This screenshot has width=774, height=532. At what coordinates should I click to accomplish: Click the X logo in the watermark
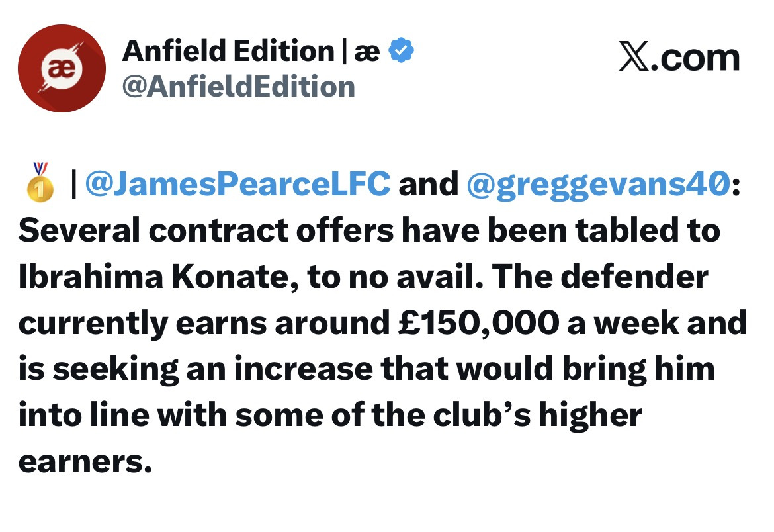pos(634,58)
